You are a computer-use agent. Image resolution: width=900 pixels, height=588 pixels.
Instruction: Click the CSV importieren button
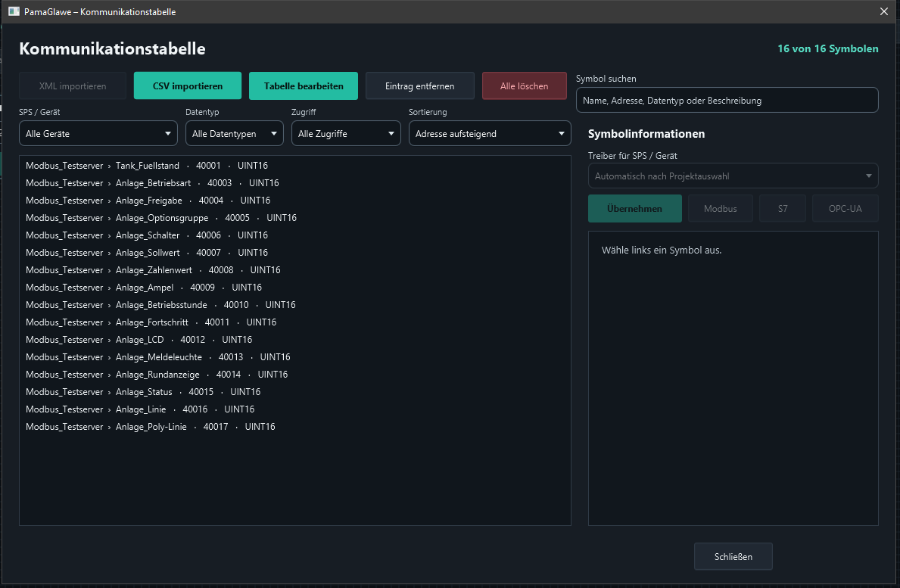click(188, 86)
